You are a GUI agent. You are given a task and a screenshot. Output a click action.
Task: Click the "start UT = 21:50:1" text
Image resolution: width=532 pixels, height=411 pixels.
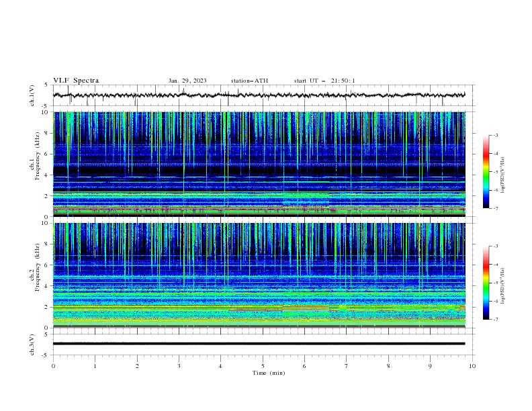coord(324,81)
